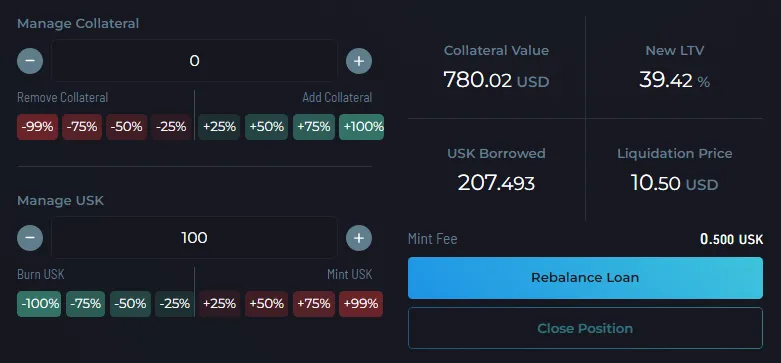781x363 pixels.
Task: Click minus icon beside USK amount field
Action: tap(30, 238)
